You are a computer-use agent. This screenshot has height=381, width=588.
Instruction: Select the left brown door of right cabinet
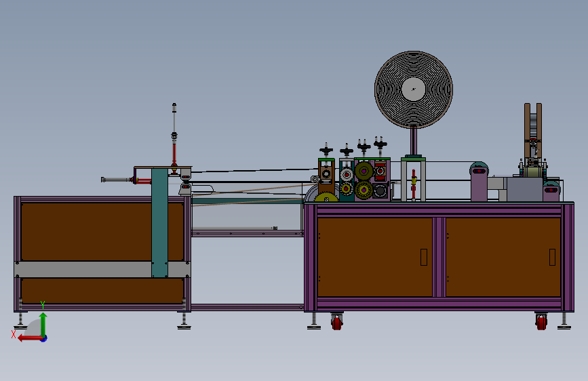[374, 257]
